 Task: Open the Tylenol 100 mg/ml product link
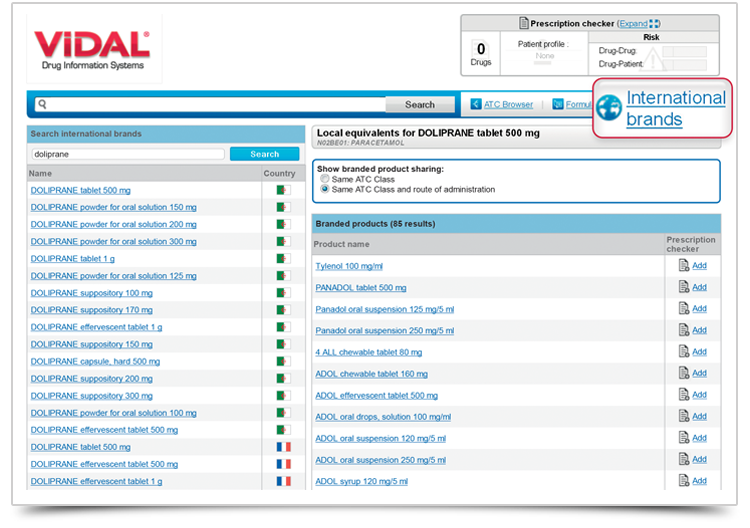[x=349, y=266]
